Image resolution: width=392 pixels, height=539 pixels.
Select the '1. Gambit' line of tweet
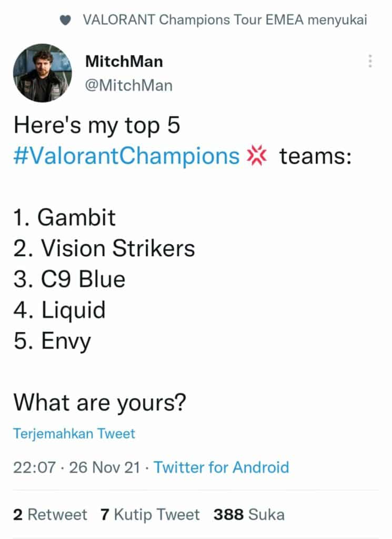click(x=64, y=217)
